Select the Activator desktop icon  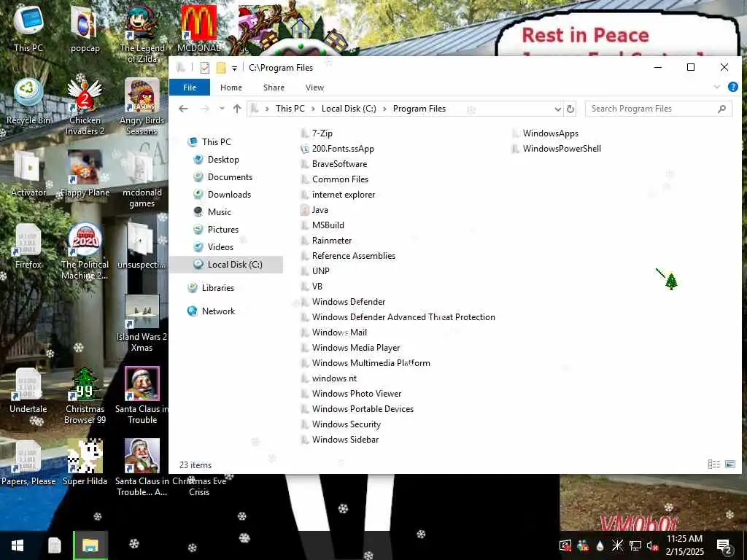[28, 174]
